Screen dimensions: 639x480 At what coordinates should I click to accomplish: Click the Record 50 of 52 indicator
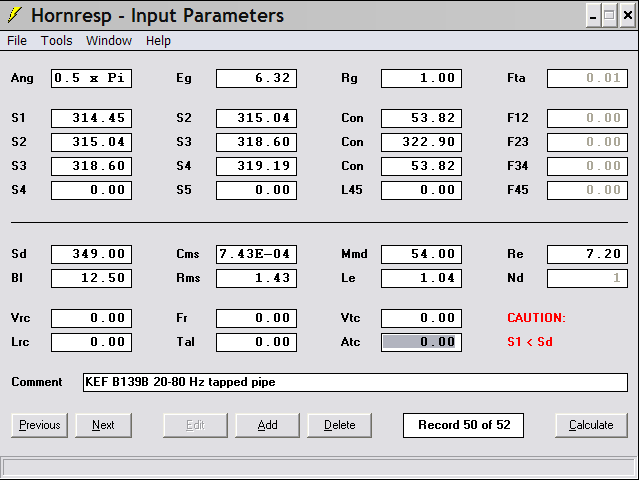coord(463,425)
